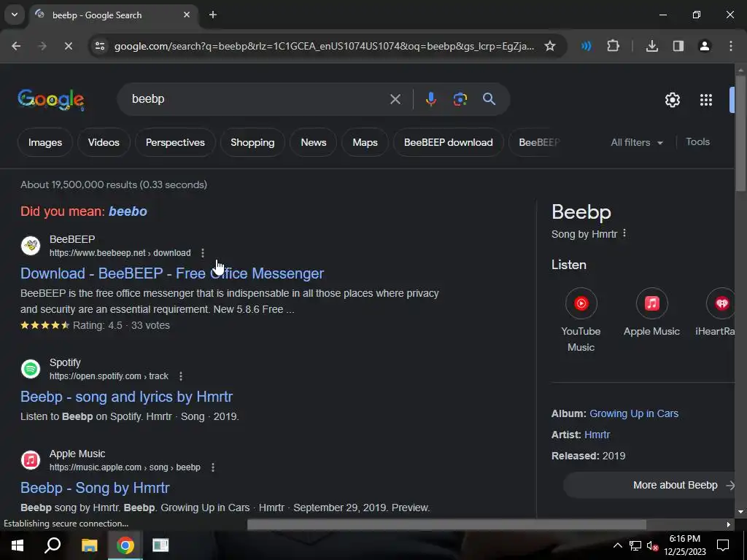Click the Google logo
The height and width of the screenshot is (560, 747).
point(51,99)
